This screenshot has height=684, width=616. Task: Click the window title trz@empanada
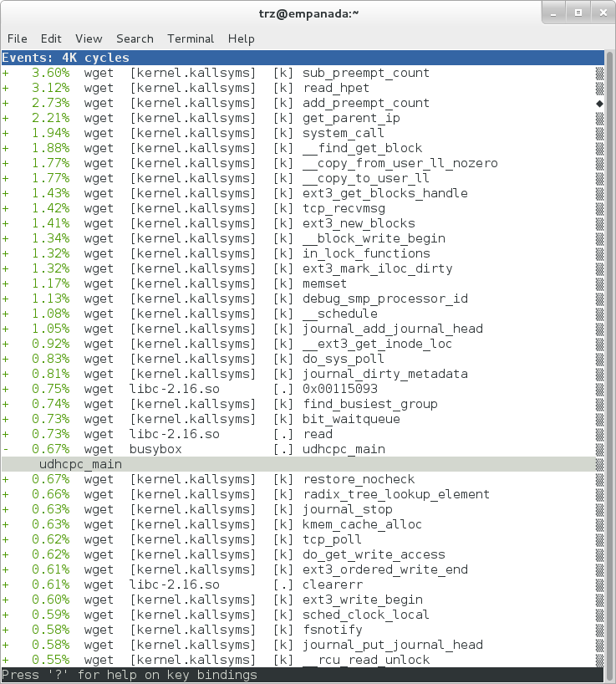[x=307, y=13]
